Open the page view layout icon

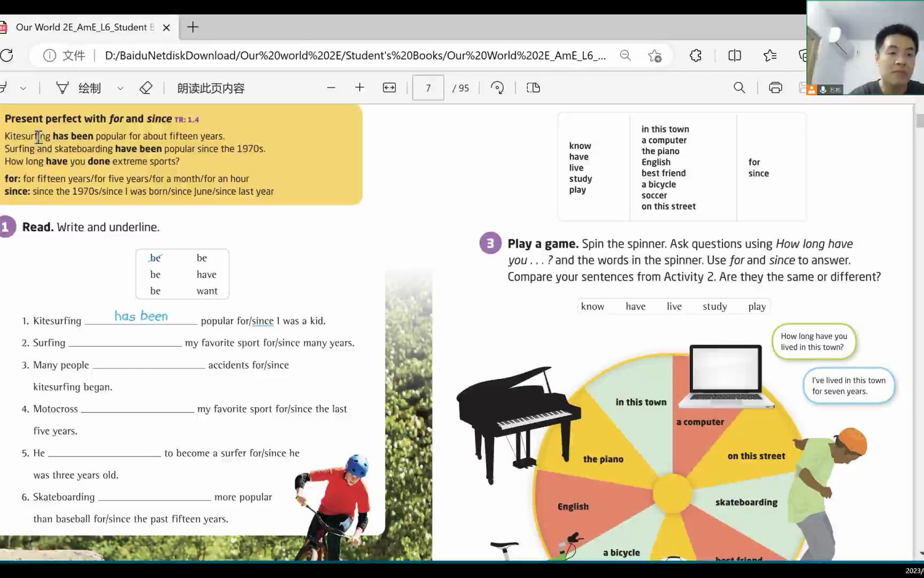click(533, 88)
